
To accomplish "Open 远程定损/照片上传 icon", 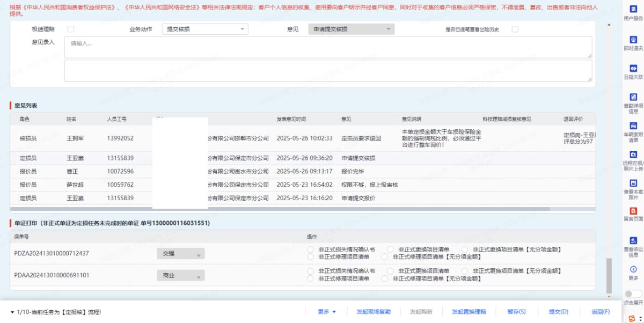I will (x=633, y=155).
